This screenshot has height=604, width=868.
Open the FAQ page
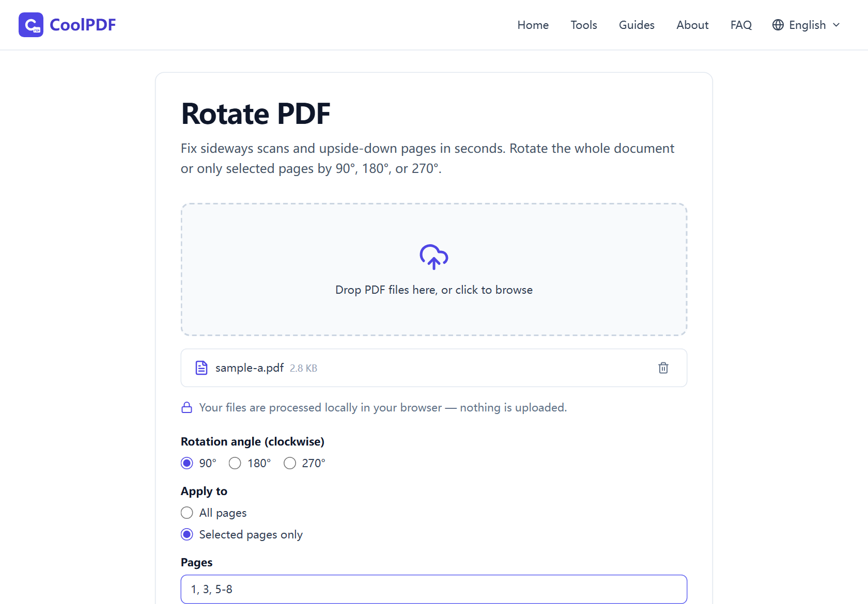741,25
